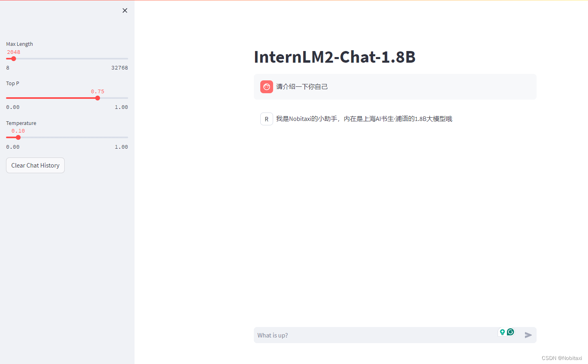
Task: Click the Temperature label
Action: click(21, 123)
